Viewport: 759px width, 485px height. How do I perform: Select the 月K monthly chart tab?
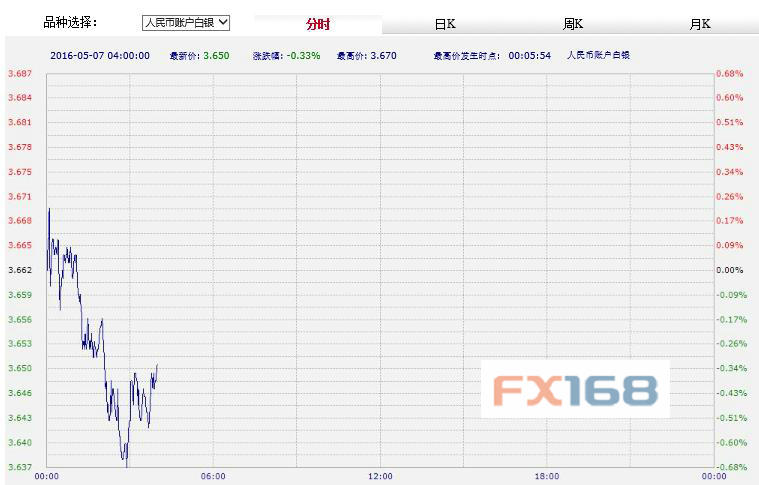700,24
